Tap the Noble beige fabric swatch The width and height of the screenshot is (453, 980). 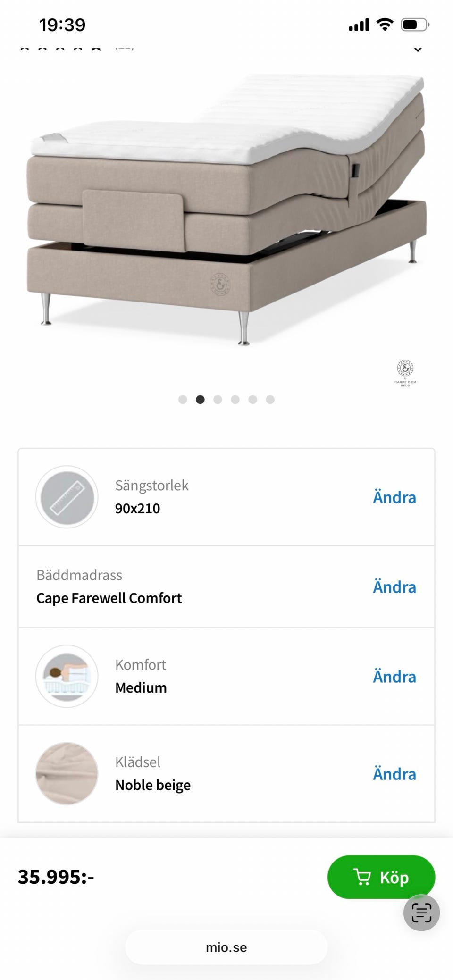tap(67, 773)
